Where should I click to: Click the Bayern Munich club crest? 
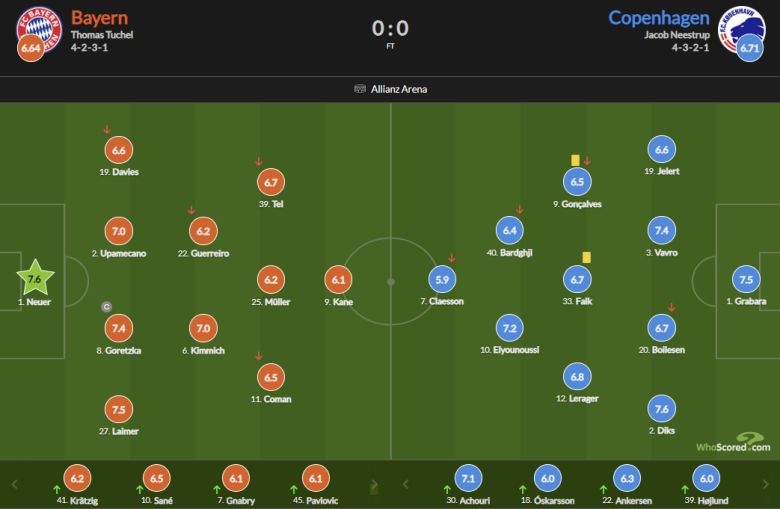coord(38,30)
